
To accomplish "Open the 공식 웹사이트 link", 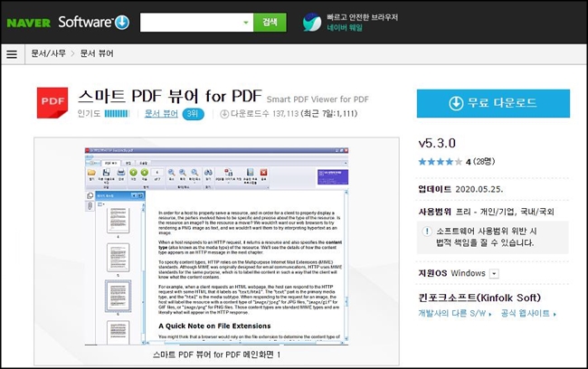I will pos(528,314).
